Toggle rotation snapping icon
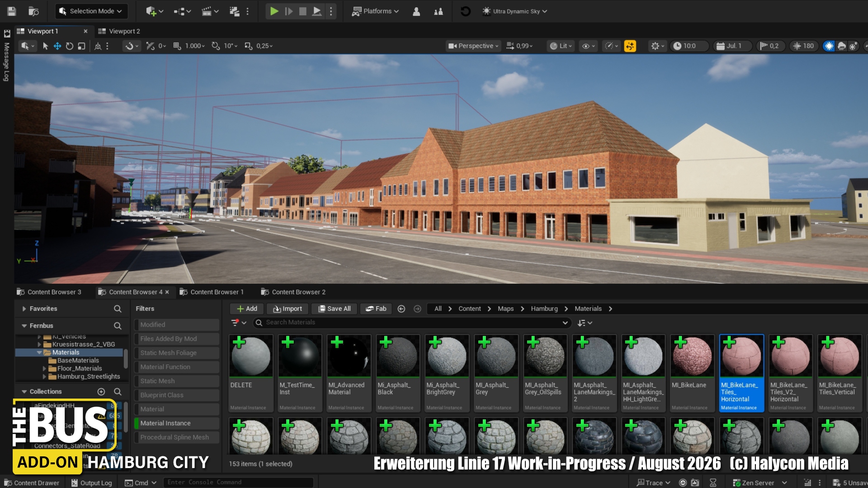Screen dimensions: 868x488 click(x=216, y=46)
